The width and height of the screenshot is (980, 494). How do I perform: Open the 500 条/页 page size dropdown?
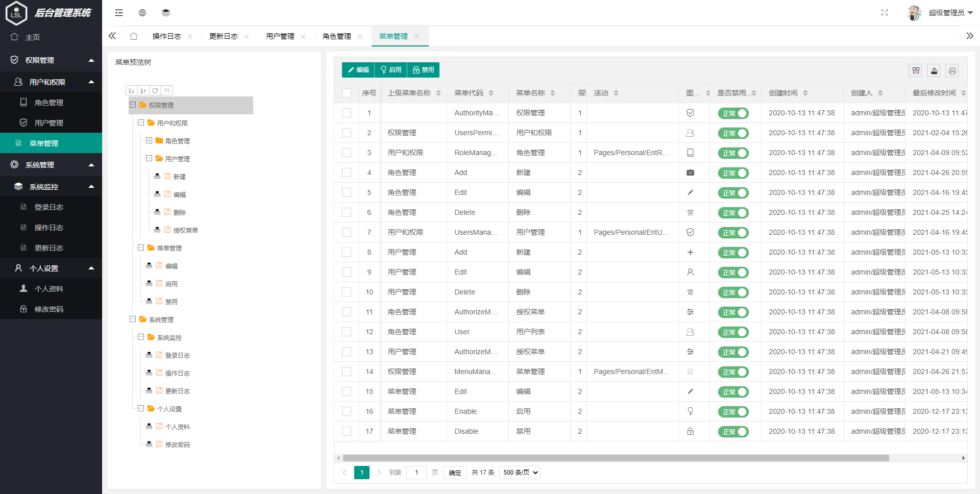tap(520, 473)
